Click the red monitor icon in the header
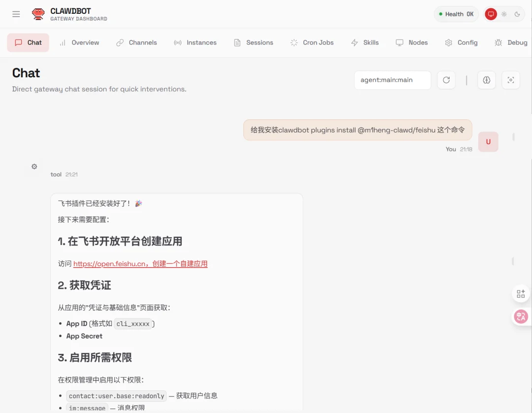Image resolution: width=532 pixels, height=413 pixels. tap(491, 14)
